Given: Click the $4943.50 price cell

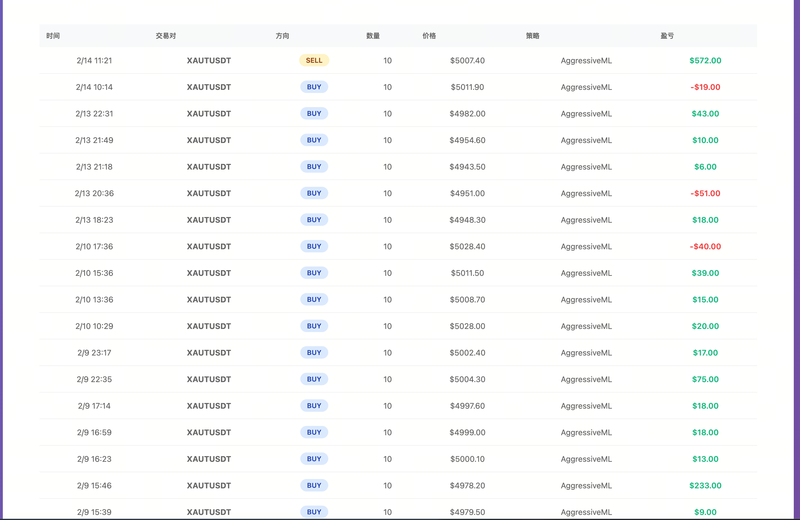Looking at the screenshot, I should 467,167.
